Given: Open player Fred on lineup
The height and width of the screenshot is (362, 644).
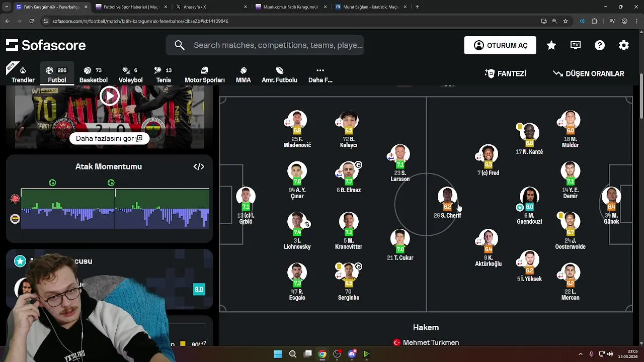Looking at the screenshot, I should 488,160.
